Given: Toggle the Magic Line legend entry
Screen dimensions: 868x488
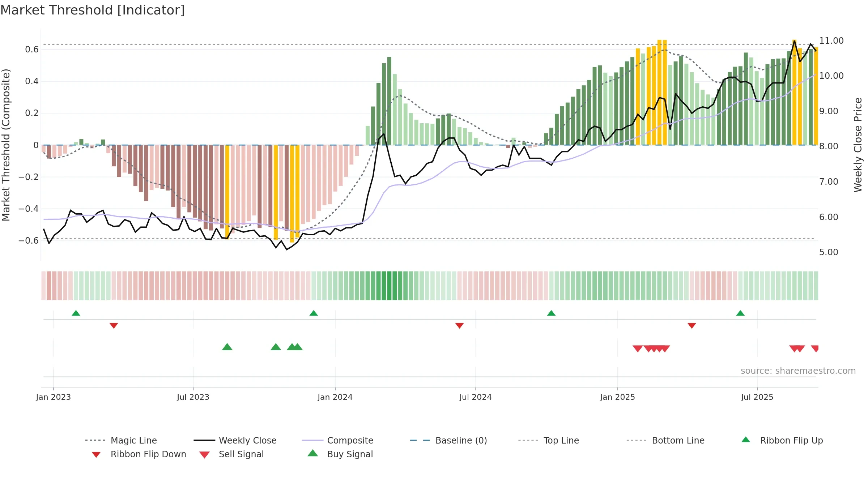Looking at the screenshot, I should [x=121, y=440].
